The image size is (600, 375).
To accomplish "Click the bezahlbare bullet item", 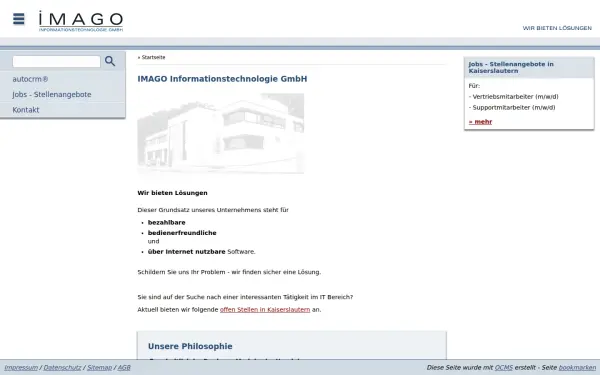I will [166, 223].
